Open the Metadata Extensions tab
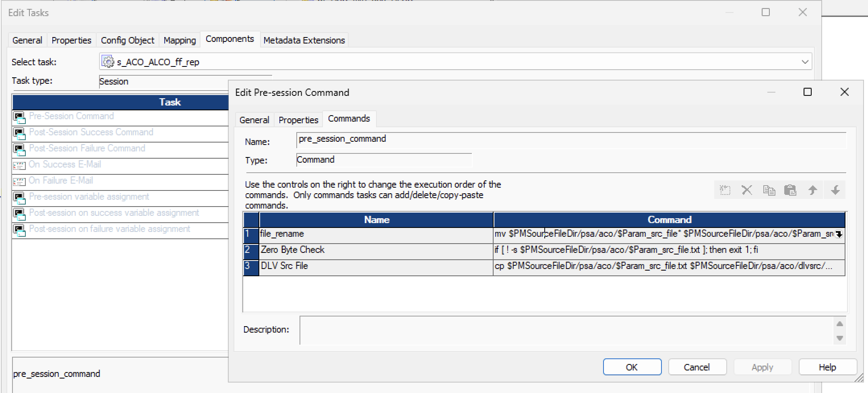868x393 pixels. pyautogui.click(x=304, y=40)
